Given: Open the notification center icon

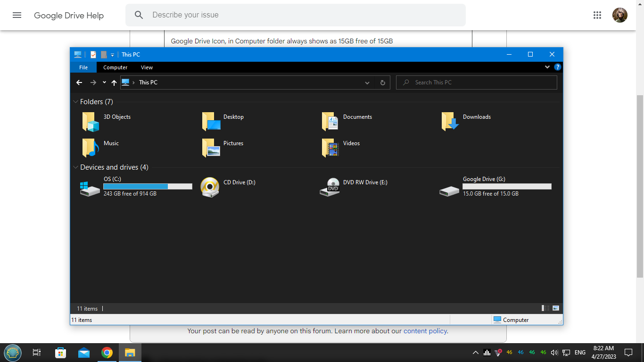Looking at the screenshot, I should tap(628, 353).
